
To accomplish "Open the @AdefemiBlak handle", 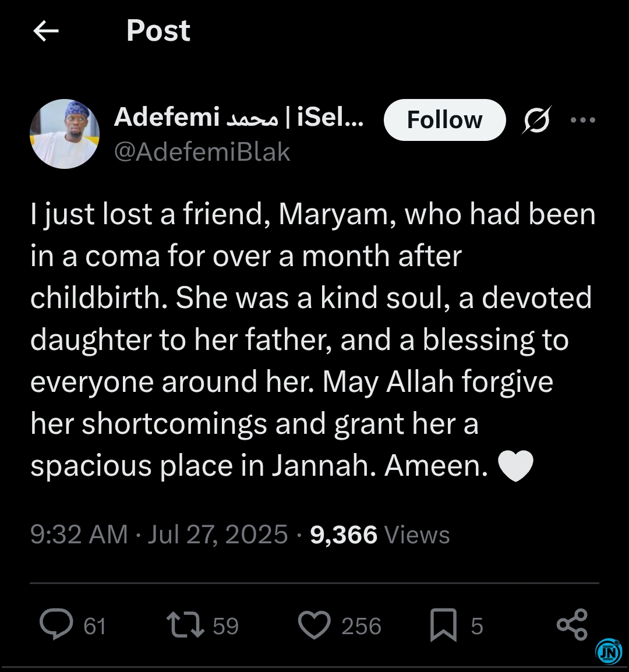I will pyautogui.click(x=202, y=152).
